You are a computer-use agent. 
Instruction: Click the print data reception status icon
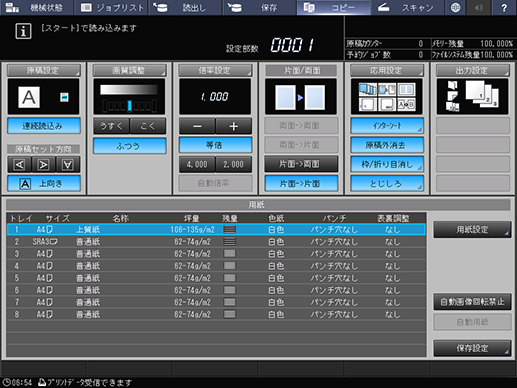coord(42,382)
